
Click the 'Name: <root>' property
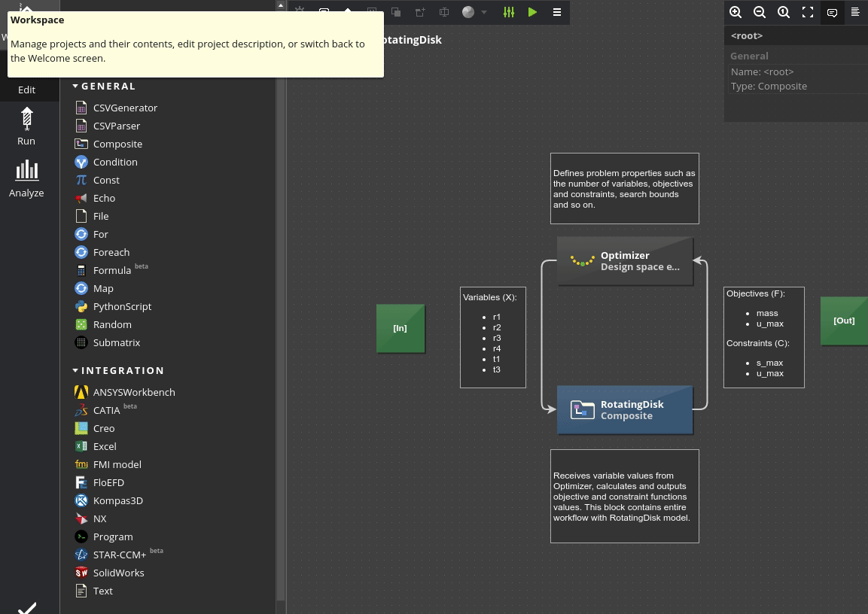point(763,72)
